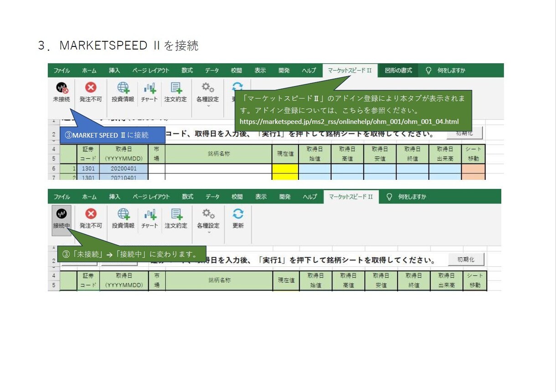Click 発注不可 in the 未接続 ribbon

91,92
